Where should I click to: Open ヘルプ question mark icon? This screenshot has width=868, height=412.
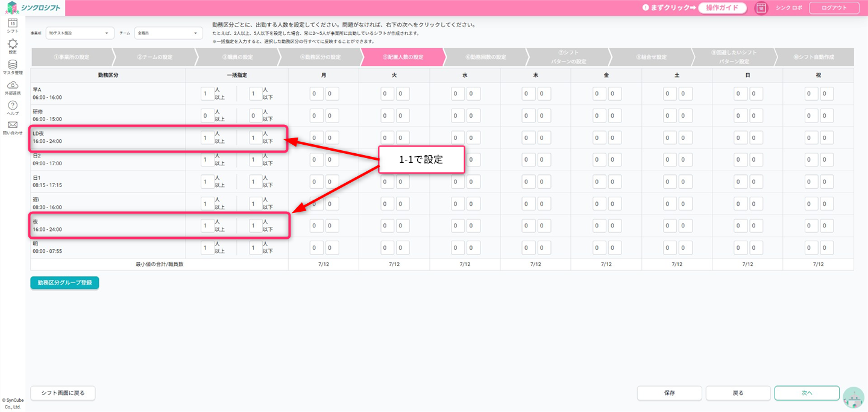13,106
